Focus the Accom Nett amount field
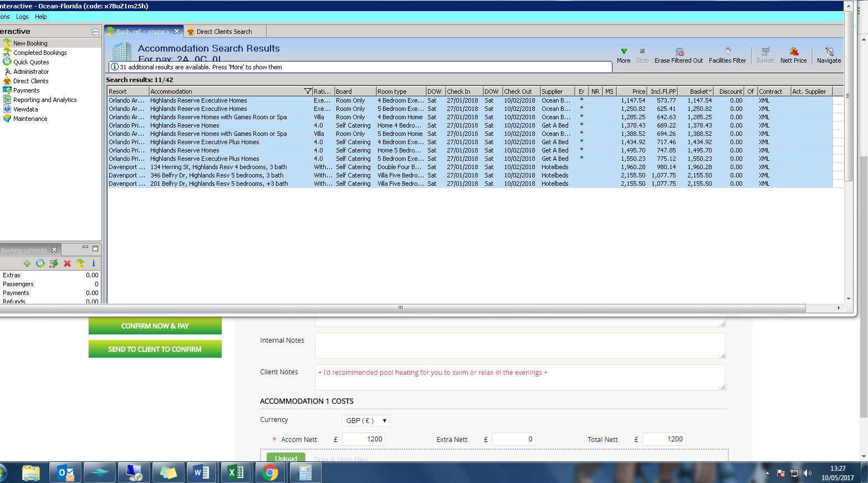Image resolution: width=868 pixels, height=483 pixels. click(364, 439)
